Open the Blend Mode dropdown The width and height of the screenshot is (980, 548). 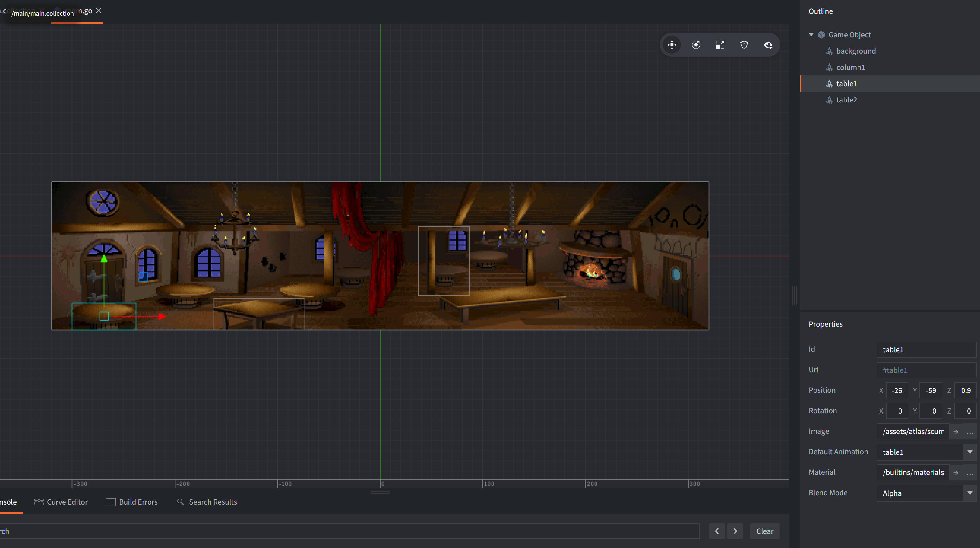click(970, 493)
